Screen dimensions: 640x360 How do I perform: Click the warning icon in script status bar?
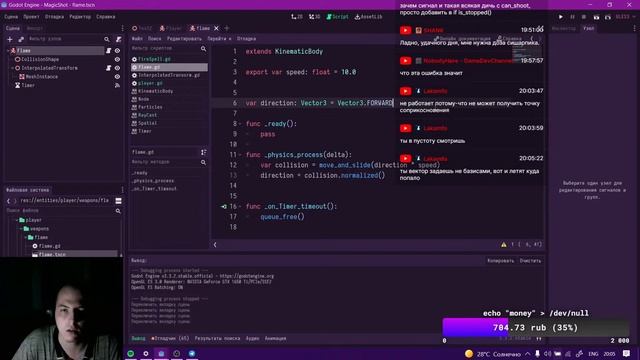tap(504, 244)
